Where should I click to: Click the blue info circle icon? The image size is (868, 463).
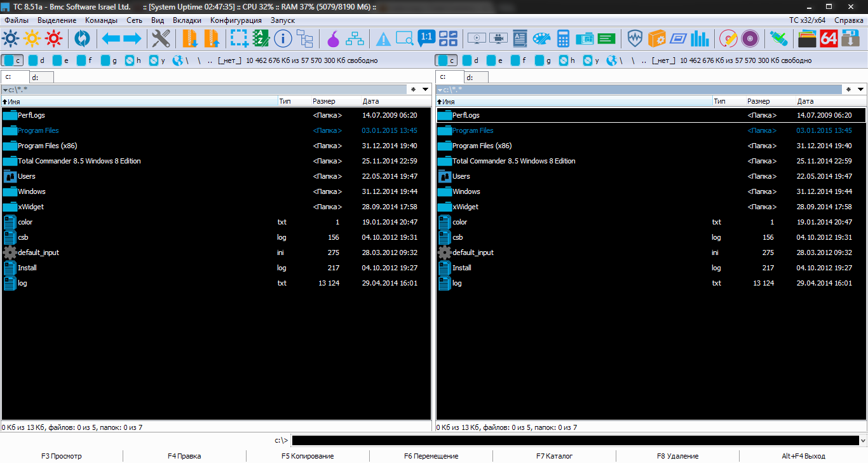[283, 39]
